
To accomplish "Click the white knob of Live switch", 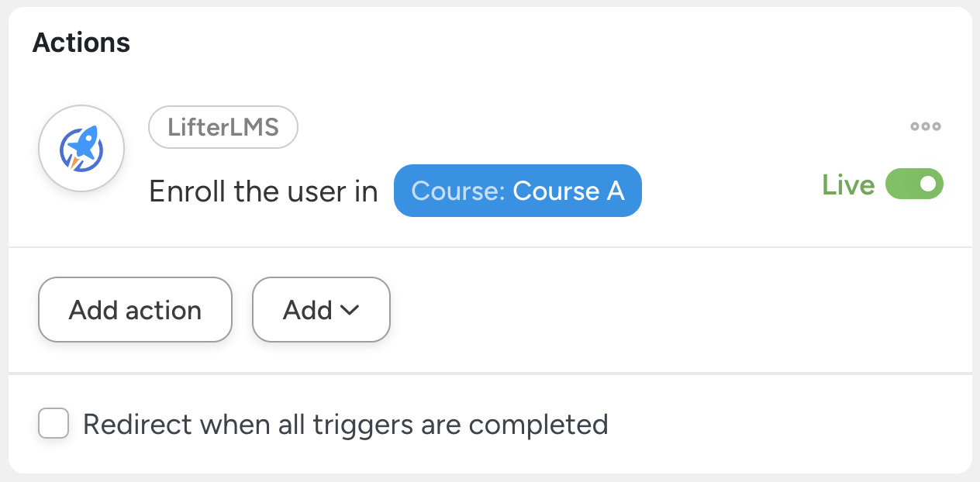I will tap(929, 184).
